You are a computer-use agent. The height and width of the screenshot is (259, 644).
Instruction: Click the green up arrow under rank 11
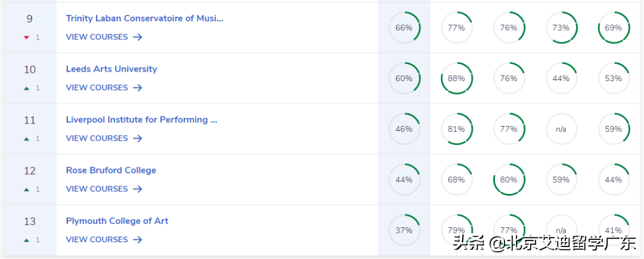[x=26, y=138]
